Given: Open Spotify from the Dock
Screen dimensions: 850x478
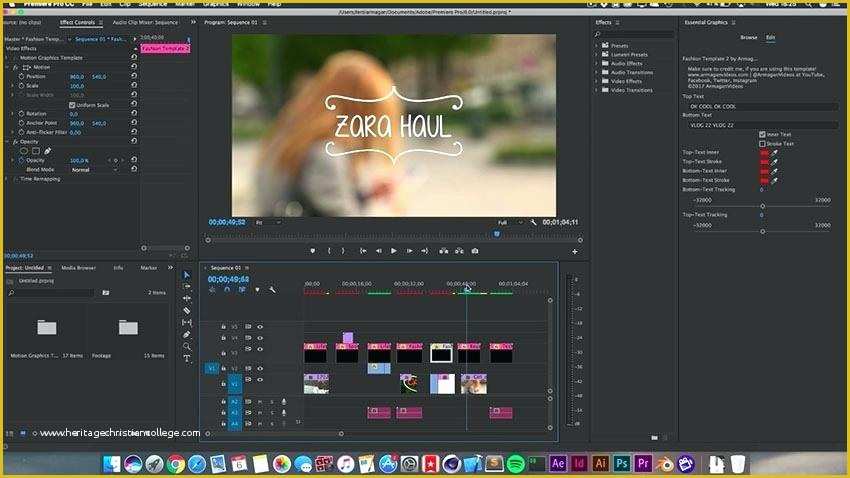Looking at the screenshot, I should tap(516, 464).
